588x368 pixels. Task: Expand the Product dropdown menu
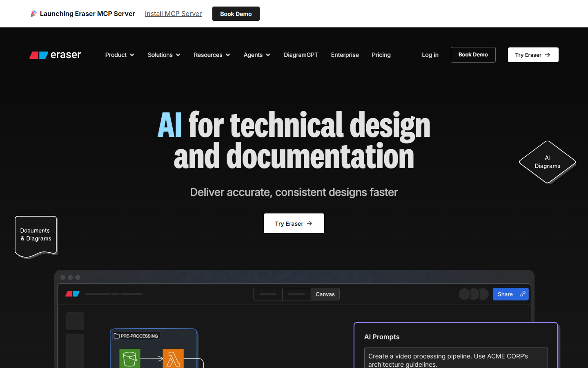[120, 55]
